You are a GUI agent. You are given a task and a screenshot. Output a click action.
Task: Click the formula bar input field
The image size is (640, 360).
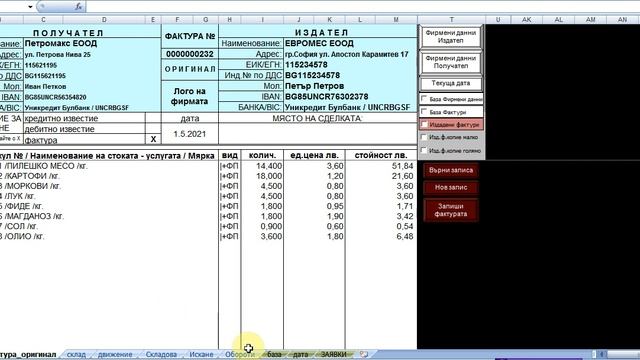pos(362,7)
